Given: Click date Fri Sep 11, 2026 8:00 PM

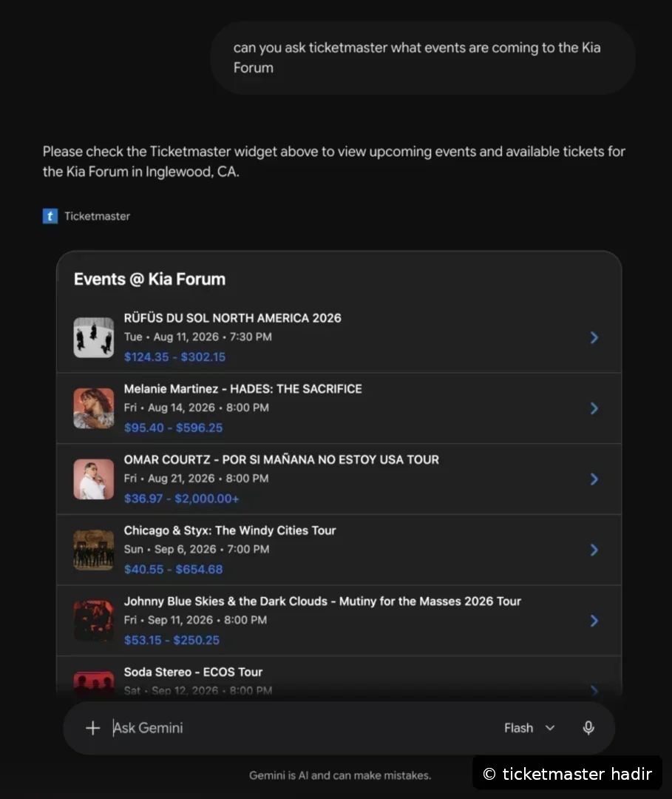Looking at the screenshot, I should tap(195, 620).
